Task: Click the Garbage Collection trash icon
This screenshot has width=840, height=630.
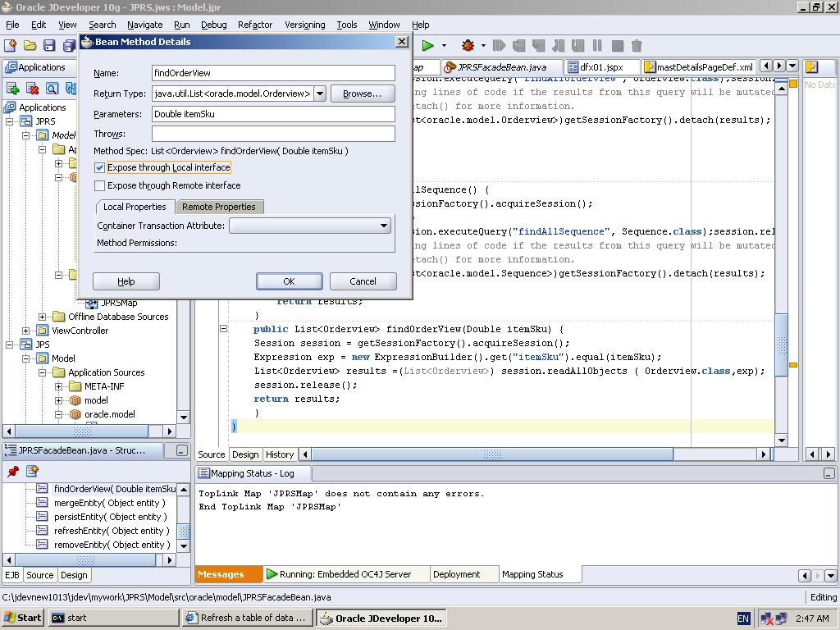Action: click(x=637, y=46)
